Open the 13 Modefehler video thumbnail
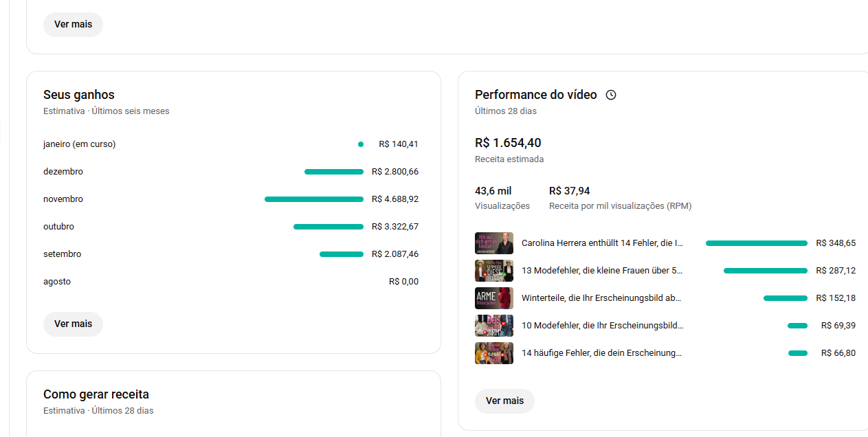Screen dimensions: 868x437 pos(493,271)
